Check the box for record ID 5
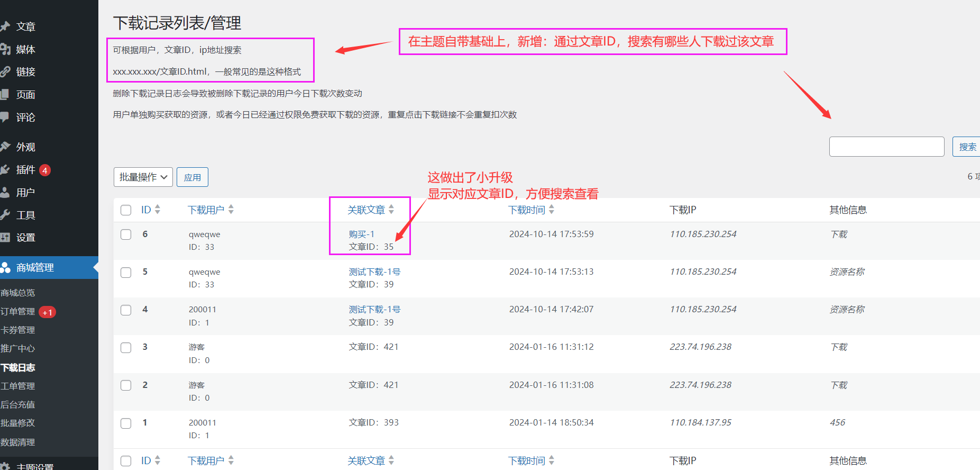This screenshot has height=470, width=980. pos(126,273)
